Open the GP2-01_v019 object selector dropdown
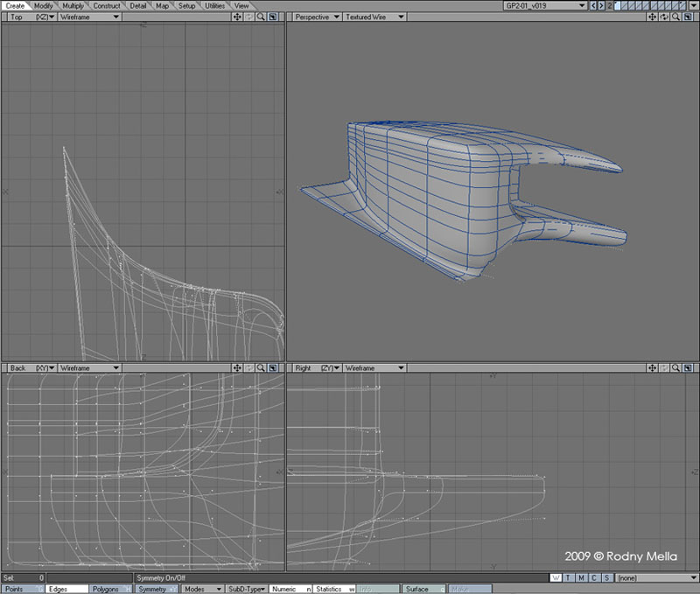 [x=542, y=5]
